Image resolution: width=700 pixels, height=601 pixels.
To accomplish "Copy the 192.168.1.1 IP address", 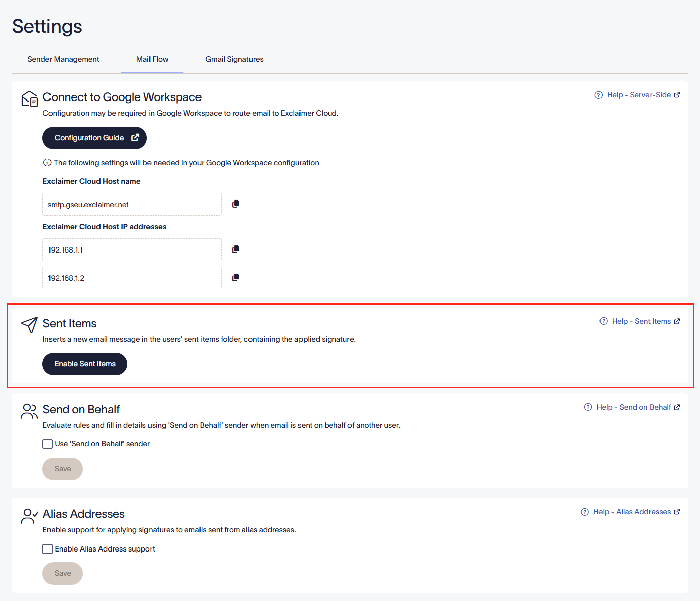I will pyautogui.click(x=235, y=249).
